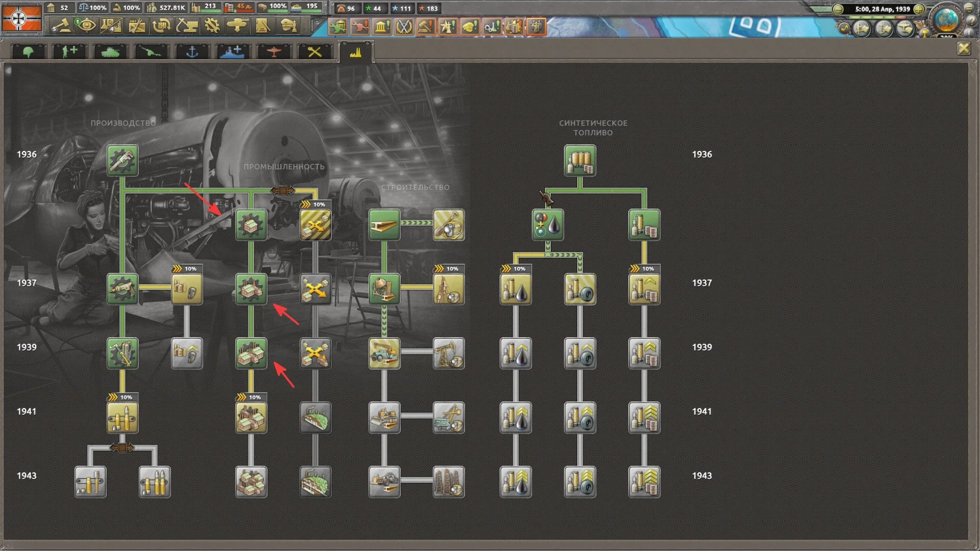Close the research tree window
980x551 pixels.
[963, 48]
